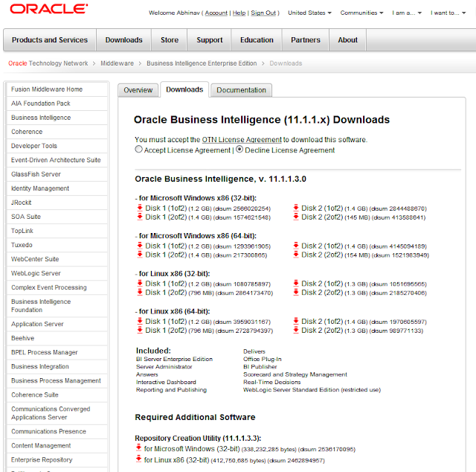Screen dimensions: 476x472
Task: Open Enterprise Repository sidebar item
Action: coord(57,459)
